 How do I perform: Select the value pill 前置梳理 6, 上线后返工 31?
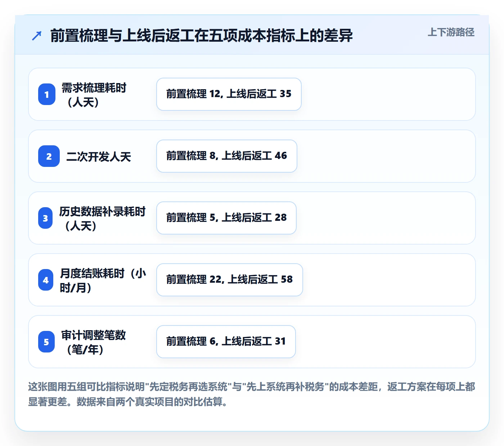coord(226,342)
